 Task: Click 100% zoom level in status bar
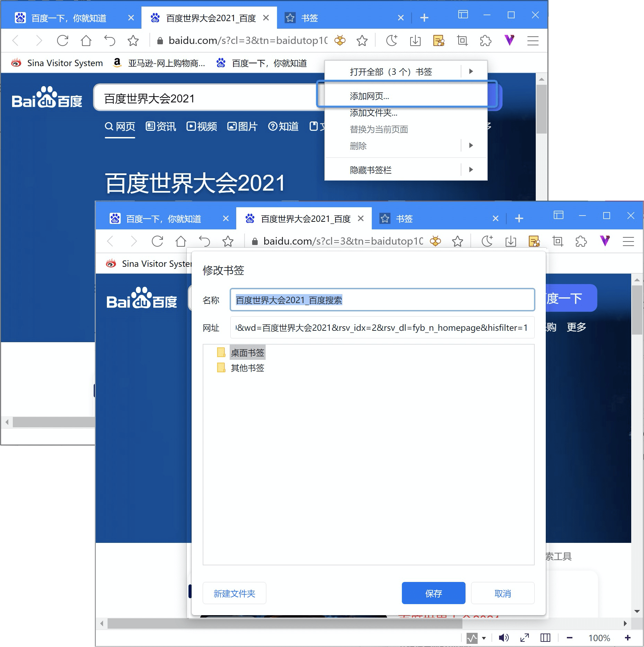coord(599,638)
